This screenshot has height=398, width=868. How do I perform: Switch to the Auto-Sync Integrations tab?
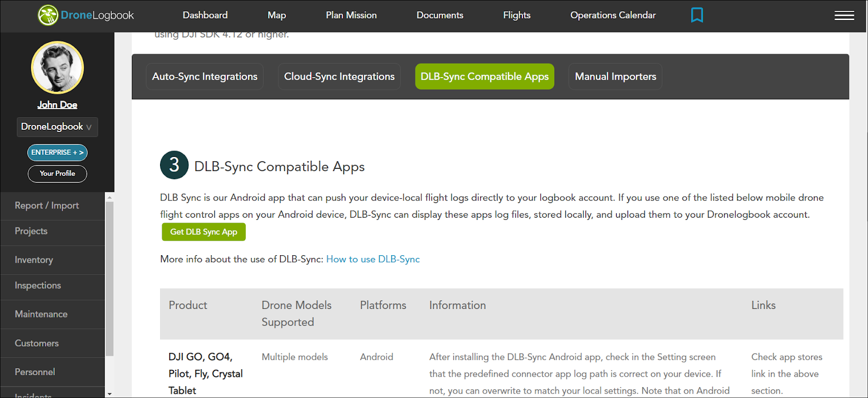click(205, 77)
